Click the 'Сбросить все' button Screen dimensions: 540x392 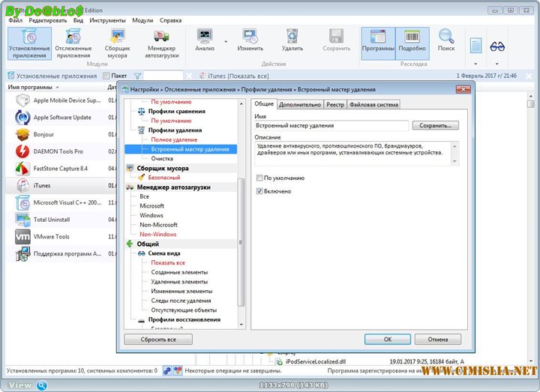[157, 339]
